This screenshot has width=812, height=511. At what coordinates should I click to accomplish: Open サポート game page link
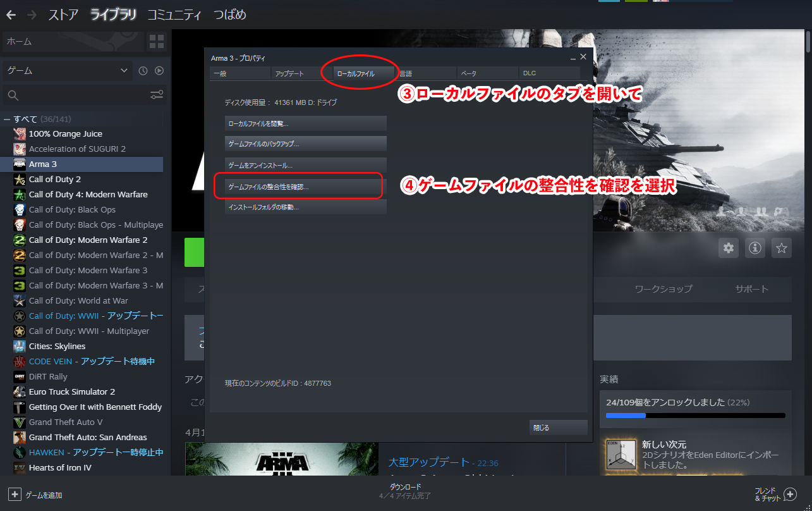tap(752, 289)
